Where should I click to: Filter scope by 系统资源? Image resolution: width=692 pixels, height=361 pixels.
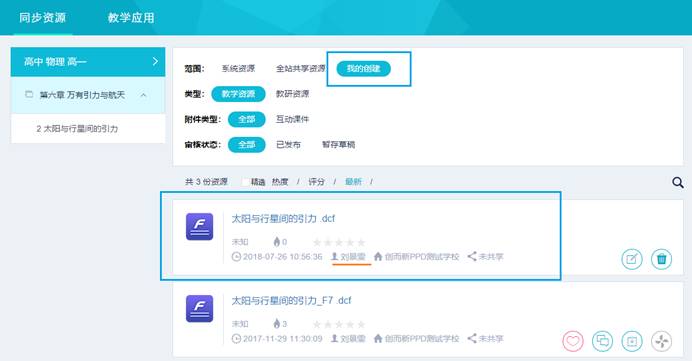[x=238, y=68]
